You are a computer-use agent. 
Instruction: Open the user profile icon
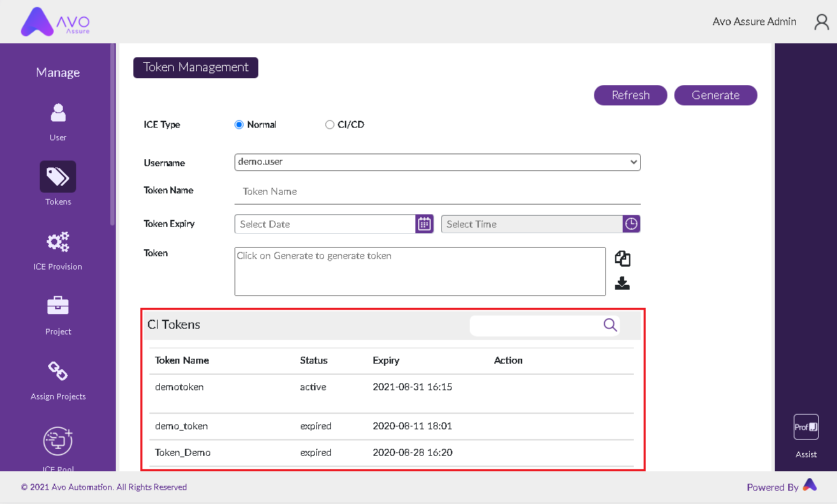point(822,22)
